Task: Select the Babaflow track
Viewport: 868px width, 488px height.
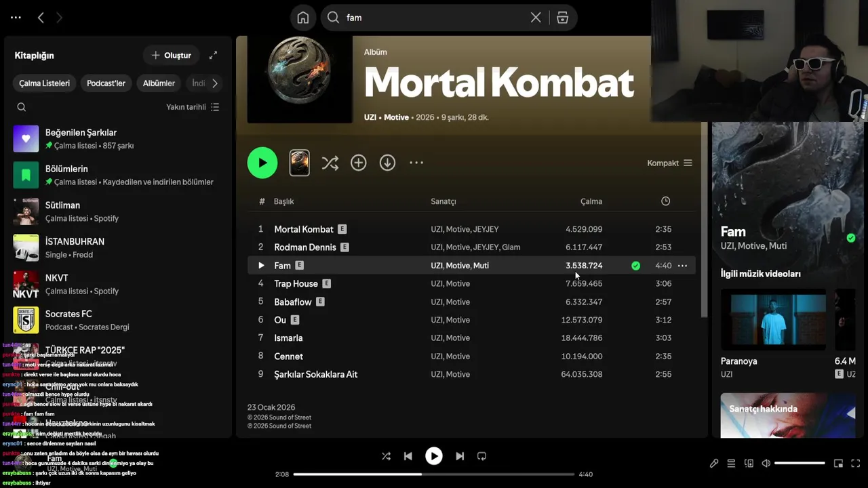Action: tap(472, 302)
